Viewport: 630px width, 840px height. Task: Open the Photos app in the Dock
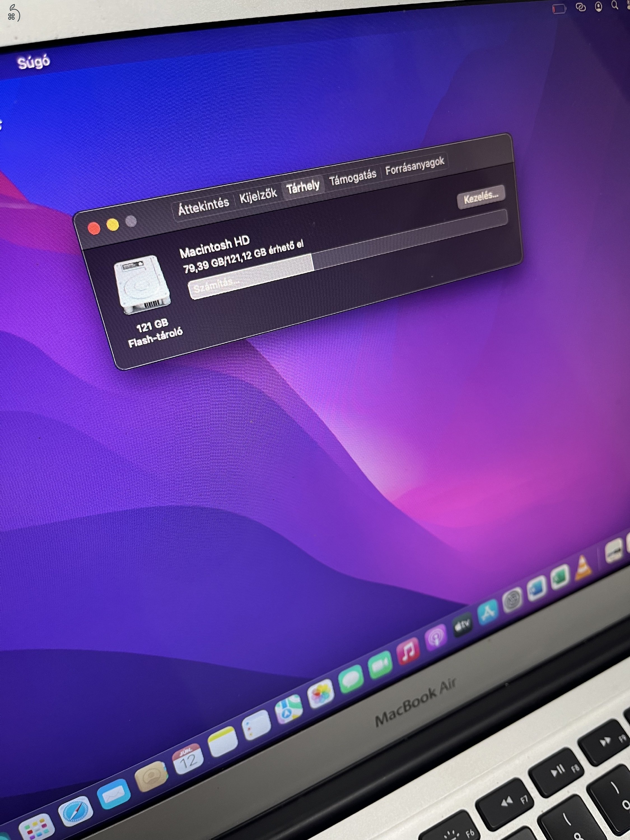tap(321, 694)
